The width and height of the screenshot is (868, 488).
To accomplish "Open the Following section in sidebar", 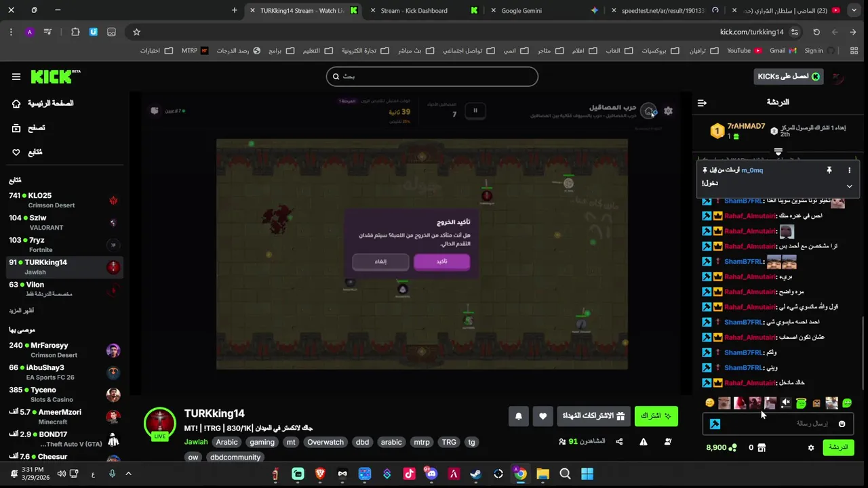I will pos(28,152).
